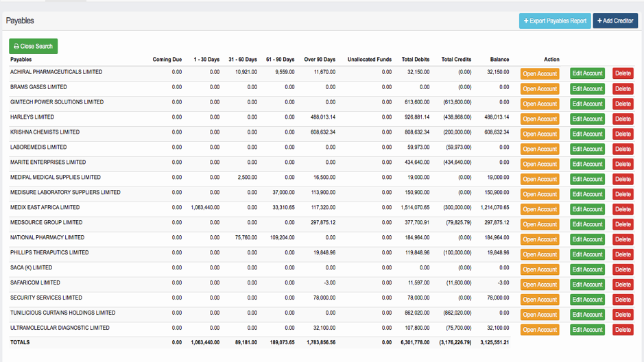Image resolution: width=644 pixels, height=362 pixels.
Task: Delete Achiral Pharmaceuticals Limited creditor
Action: tap(623, 73)
